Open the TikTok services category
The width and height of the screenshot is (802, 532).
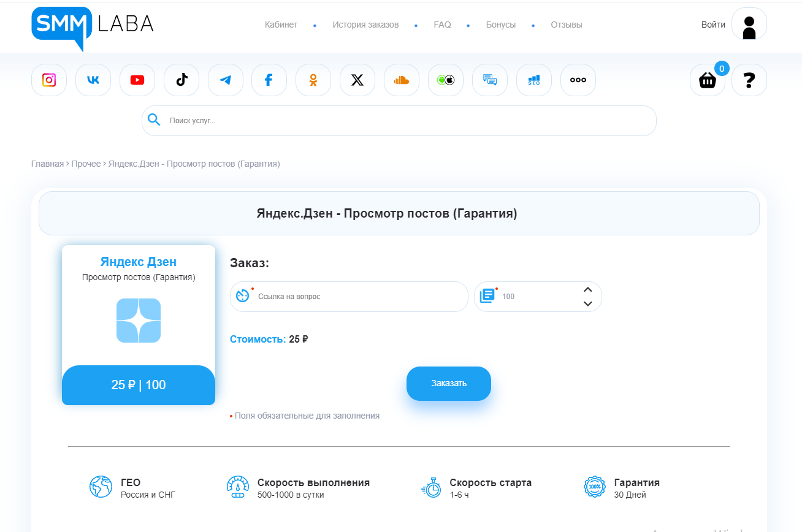tap(181, 80)
